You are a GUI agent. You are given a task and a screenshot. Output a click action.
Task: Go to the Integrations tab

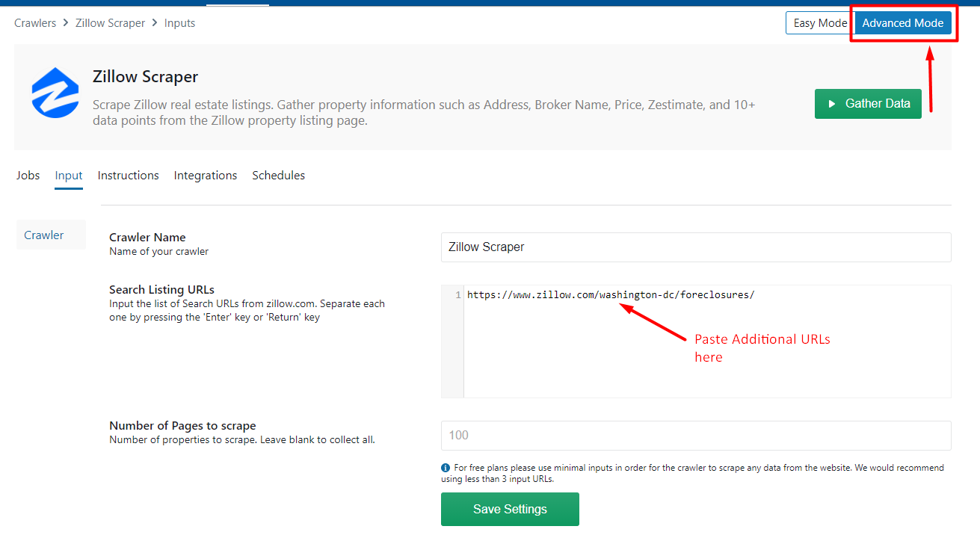(206, 176)
